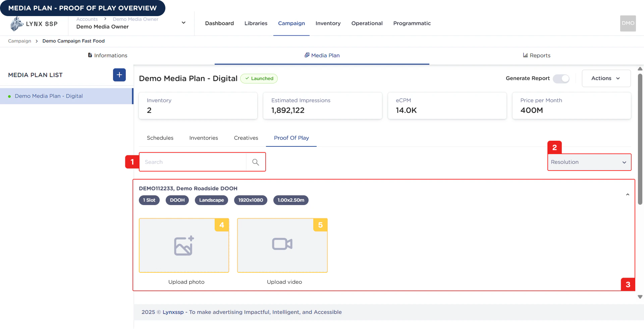Click the Accounts breadcrumb link

[87, 19]
